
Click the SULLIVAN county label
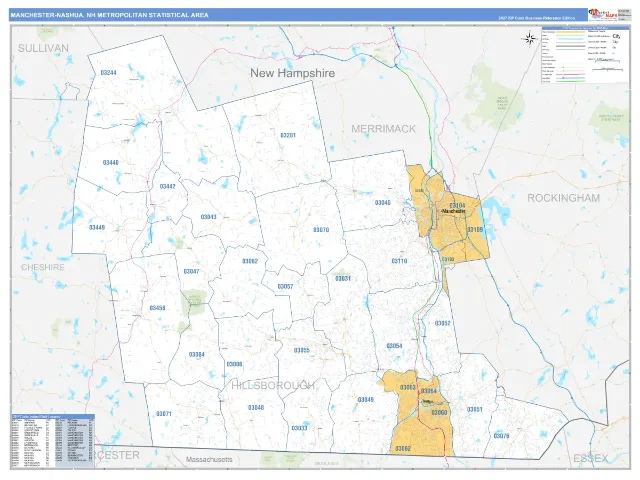43,48
